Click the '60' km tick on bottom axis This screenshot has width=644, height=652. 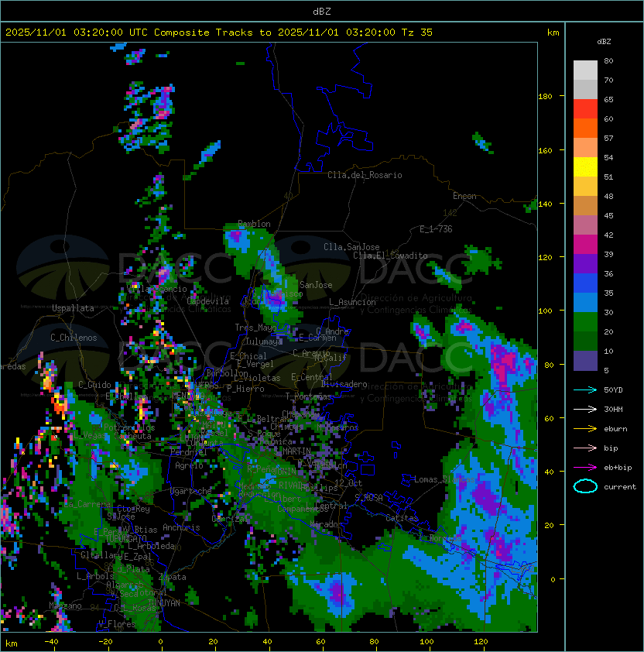(320, 642)
